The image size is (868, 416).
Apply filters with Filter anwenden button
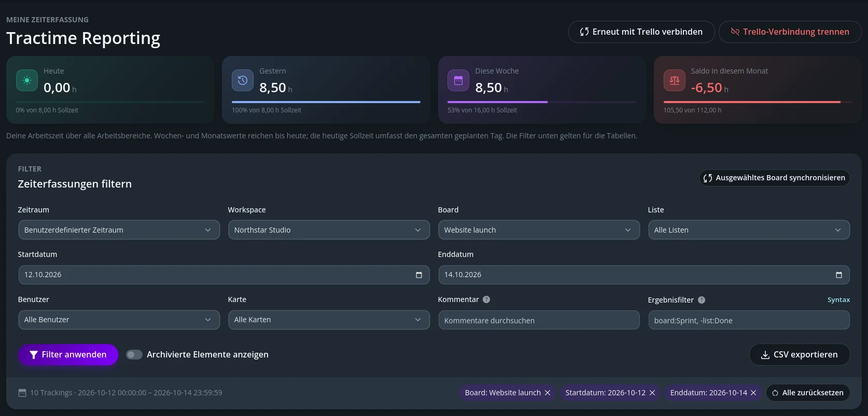click(x=68, y=355)
